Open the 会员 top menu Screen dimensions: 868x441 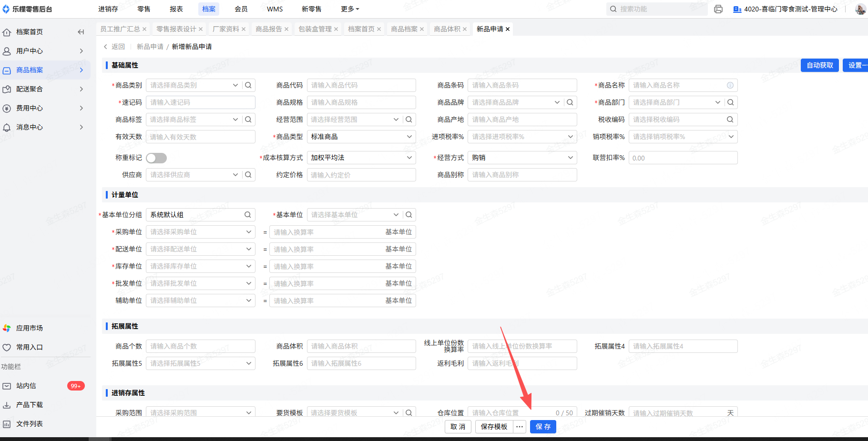point(241,9)
